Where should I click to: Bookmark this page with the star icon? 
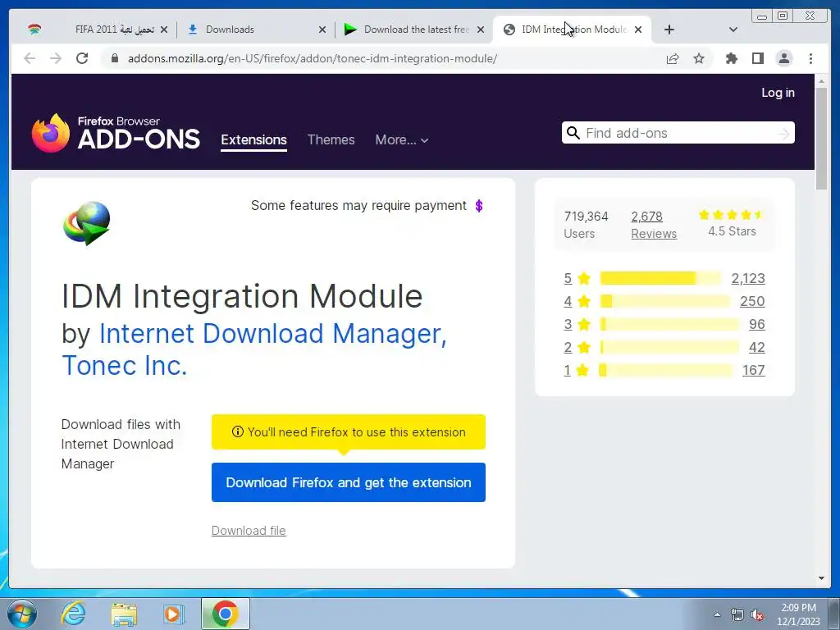click(699, 58)
